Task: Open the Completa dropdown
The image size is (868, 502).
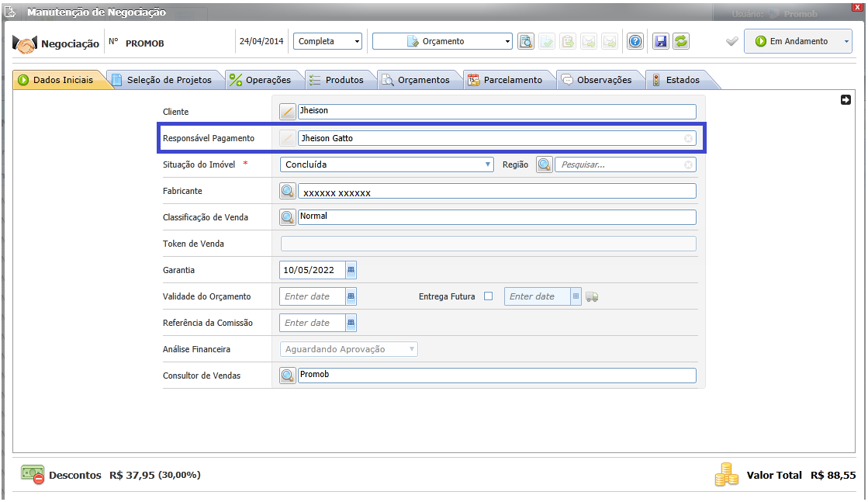Action: tap(327, 42)
